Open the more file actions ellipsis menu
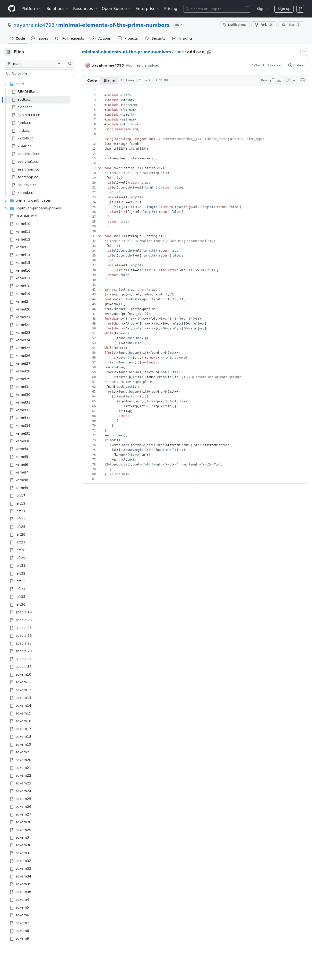The image size is (312, 980). pyautogui.click(x=304, y=52)
